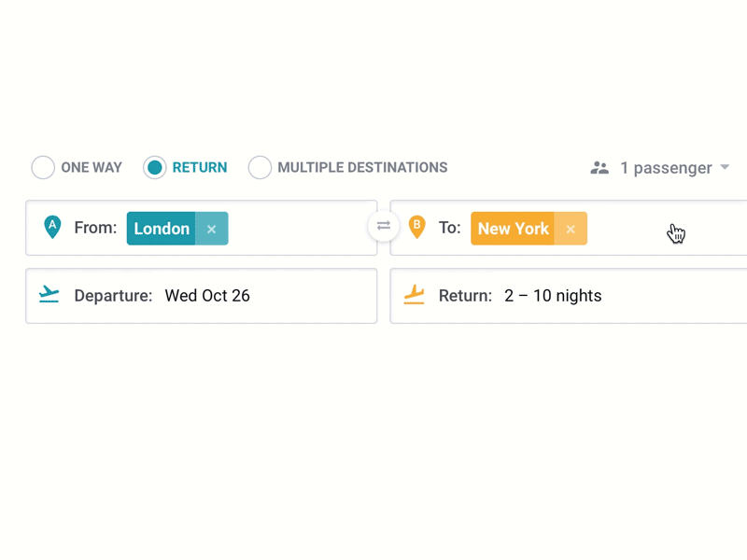Click the London destination tag
The width and height of the screenshot is (747, 560).
162,229
